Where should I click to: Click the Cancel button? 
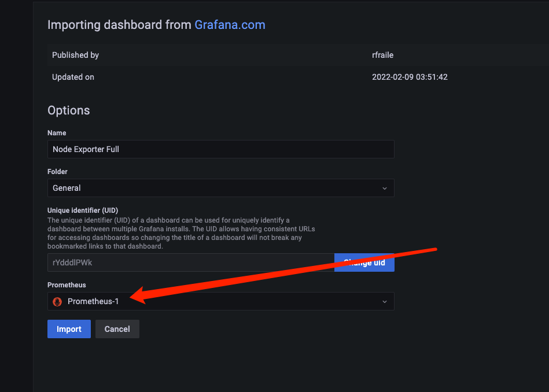pyautogui.click(x=117, y=329)
